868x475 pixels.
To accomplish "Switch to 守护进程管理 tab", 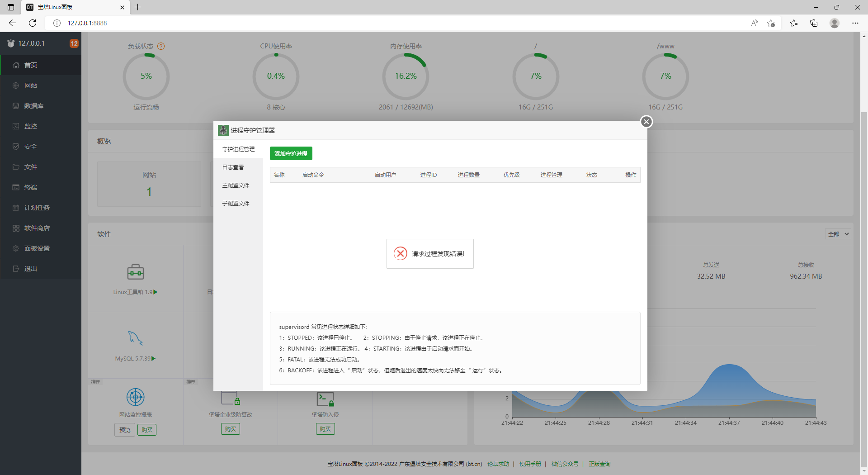I will click(238, 149).
